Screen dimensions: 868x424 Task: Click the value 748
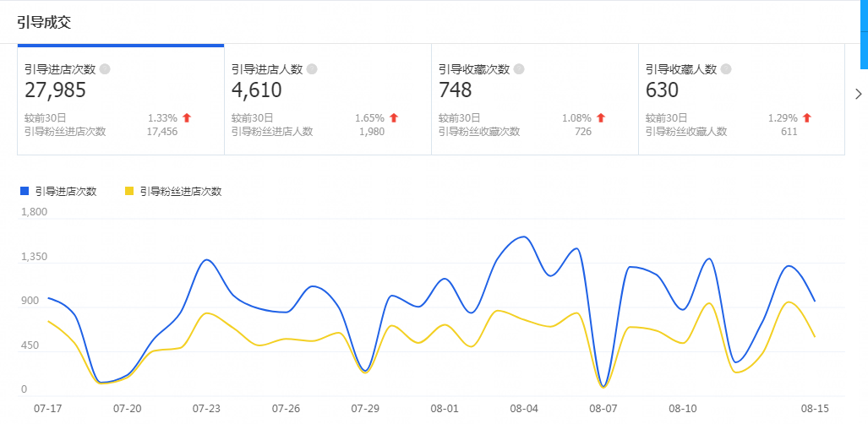click(455, 90)
